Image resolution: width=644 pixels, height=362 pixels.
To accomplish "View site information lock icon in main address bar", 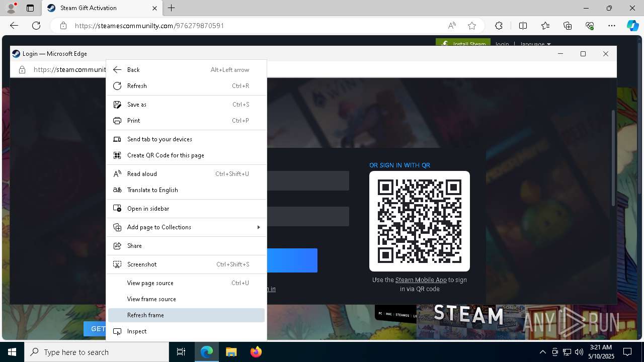I will tap(63, 26).
